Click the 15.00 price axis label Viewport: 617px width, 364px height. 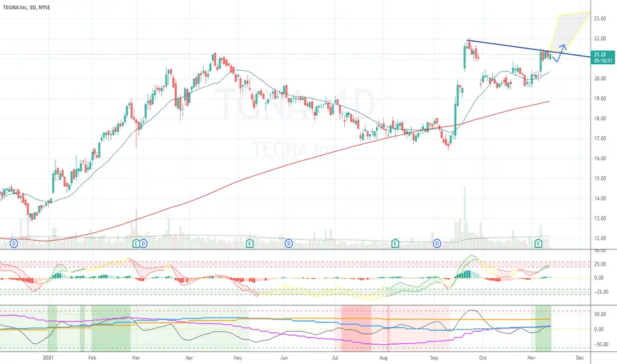tap(600, 178)
